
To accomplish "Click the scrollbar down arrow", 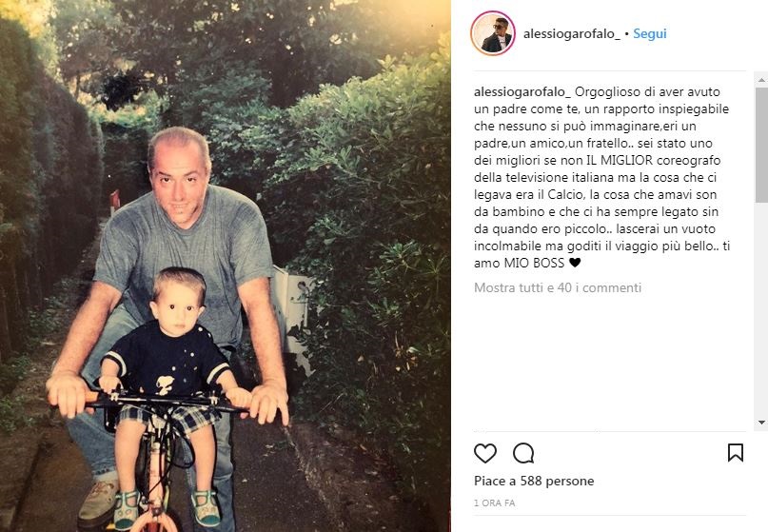I will (761, 423).
